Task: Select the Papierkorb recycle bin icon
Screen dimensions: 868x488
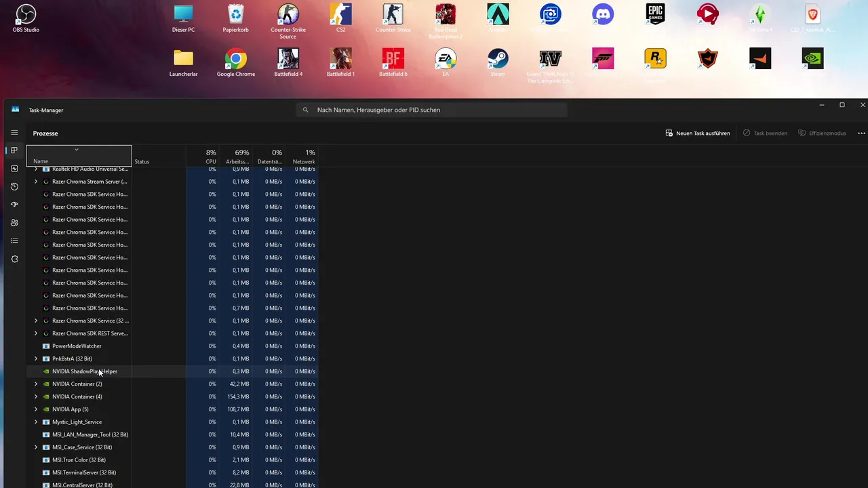Action: [235, 18]
